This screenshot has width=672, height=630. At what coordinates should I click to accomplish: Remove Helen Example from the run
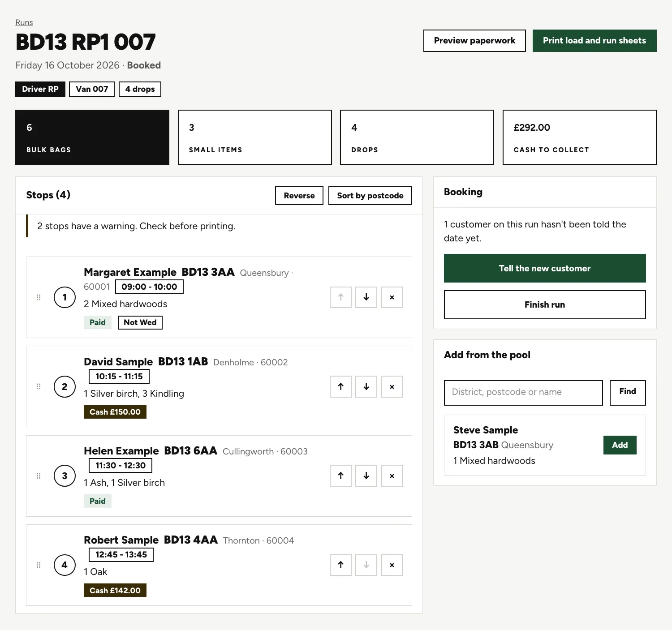click(x=392, y=476)
